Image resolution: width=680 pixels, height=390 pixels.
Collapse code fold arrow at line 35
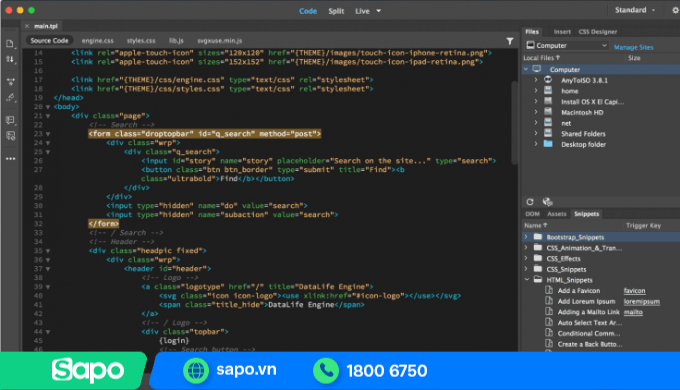48,251
